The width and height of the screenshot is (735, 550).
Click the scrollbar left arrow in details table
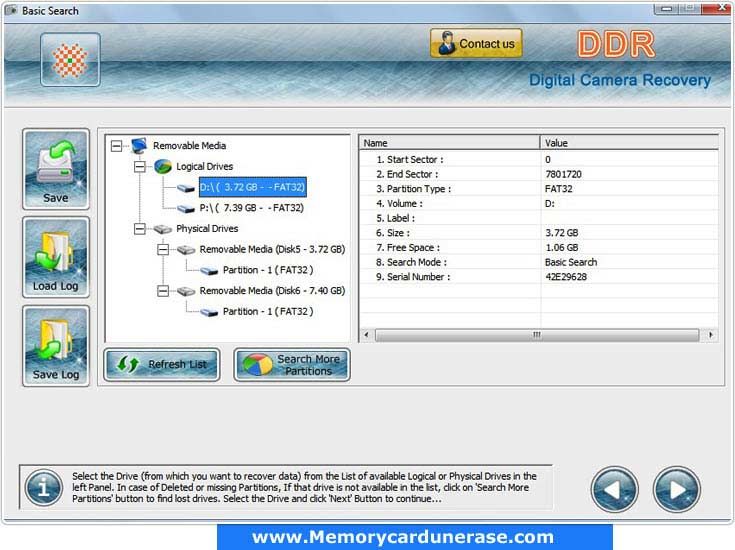click(x=367, y=335)
